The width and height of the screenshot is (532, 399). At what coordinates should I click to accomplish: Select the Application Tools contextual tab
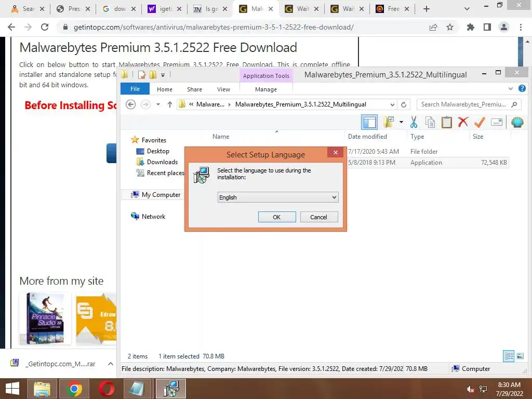click(266, 76)
